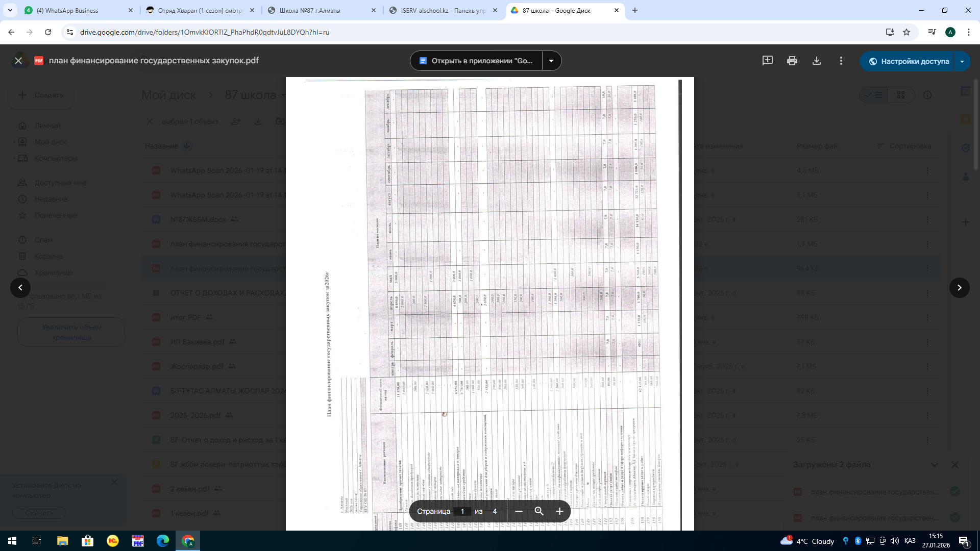Open Task View on the taskbar

pos(37,541)
